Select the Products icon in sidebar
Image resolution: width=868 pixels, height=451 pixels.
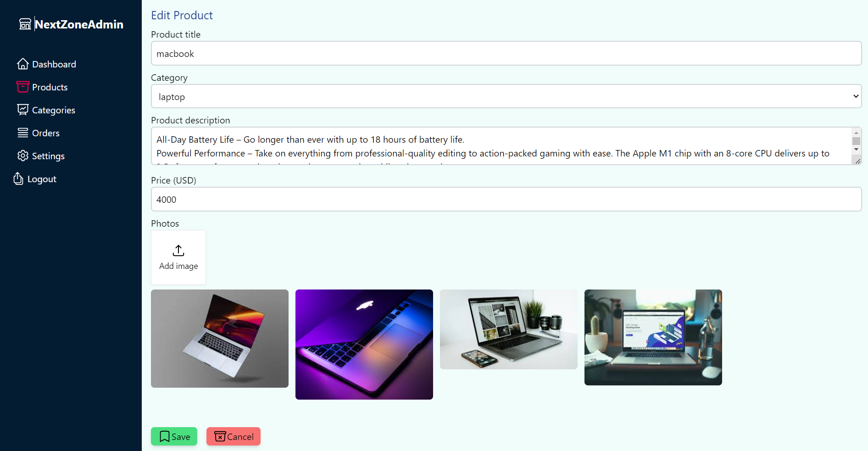23,87
